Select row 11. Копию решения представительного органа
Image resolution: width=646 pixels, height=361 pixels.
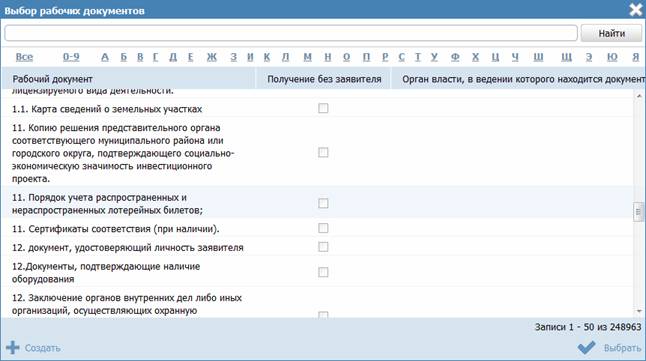click(x=317, y=153)
